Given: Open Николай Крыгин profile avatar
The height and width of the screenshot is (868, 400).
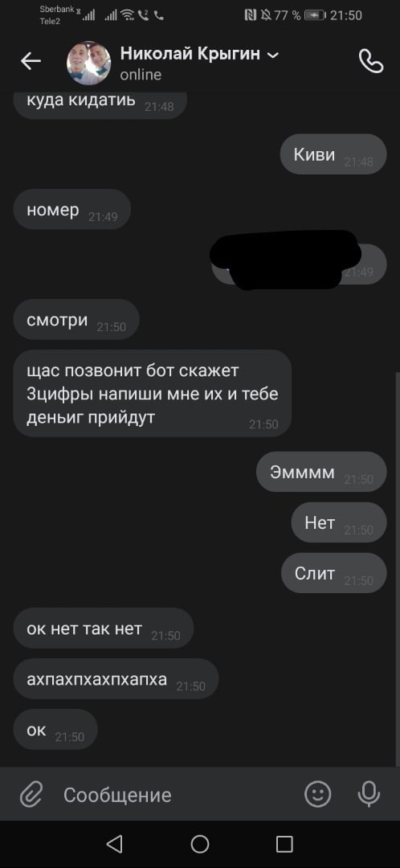Looking at the screenshot, I should click(88, 63).
